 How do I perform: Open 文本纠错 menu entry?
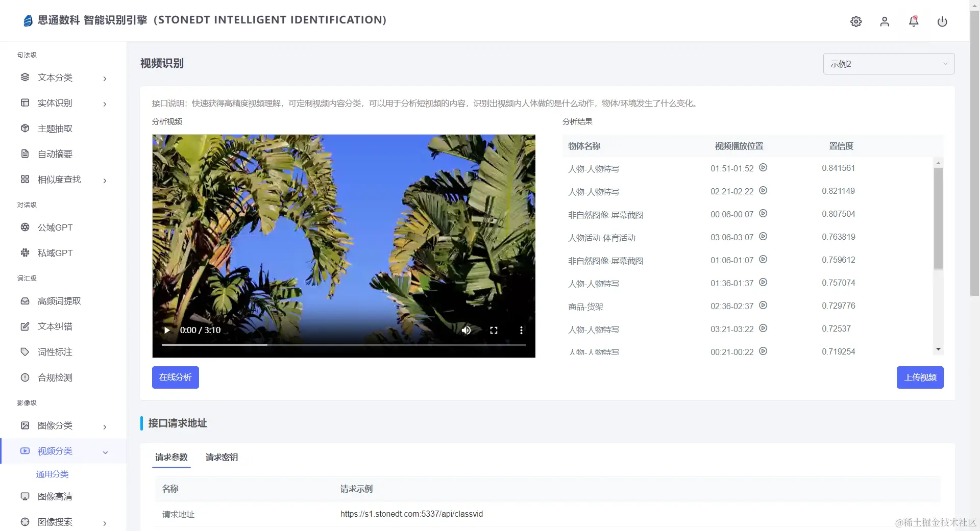coord(55,327)
